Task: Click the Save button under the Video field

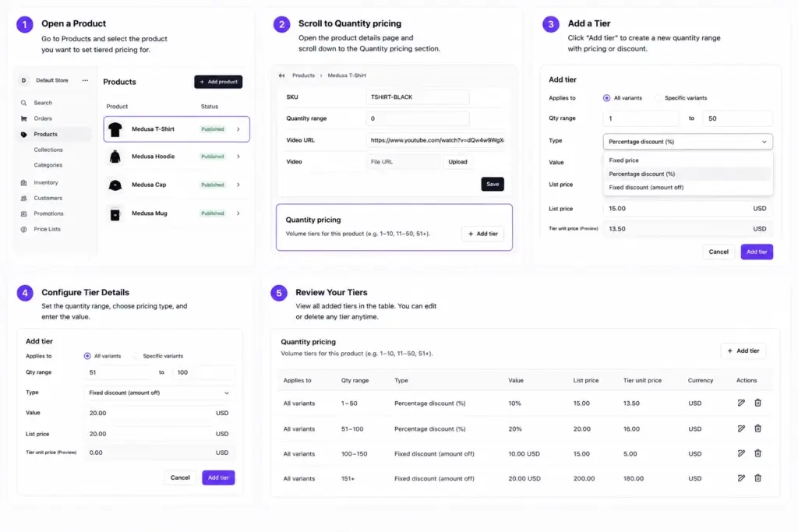Action: [493, 184]
